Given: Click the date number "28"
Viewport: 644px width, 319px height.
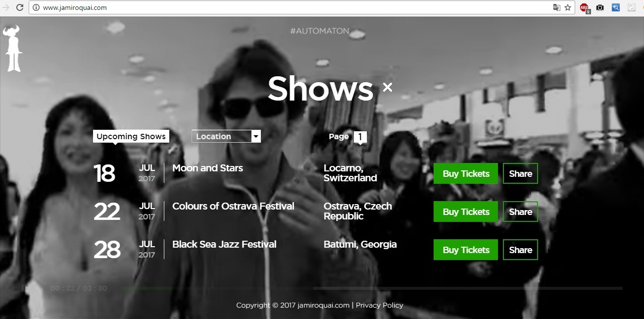Looking at the screenshot, I should click(107, 250).
